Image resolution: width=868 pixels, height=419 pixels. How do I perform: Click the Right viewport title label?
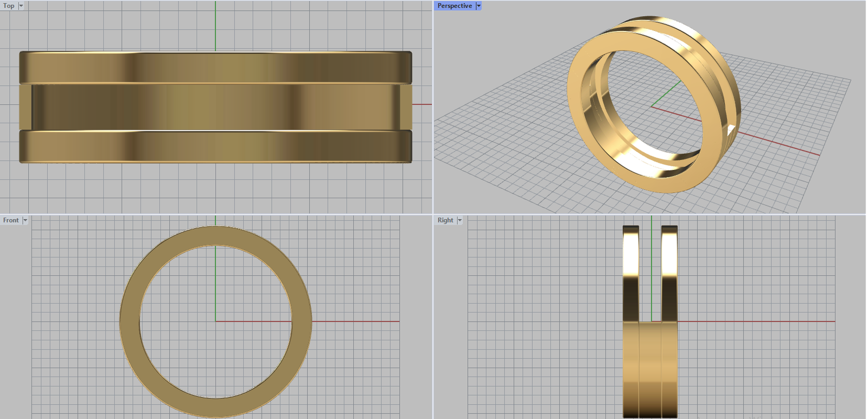(445, 220)
